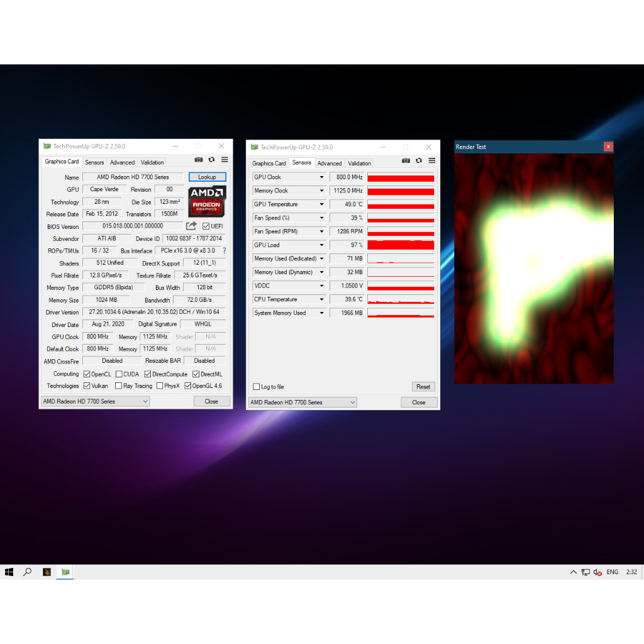
Task: Click the screenshot camera icon in Graphics Card window
Action: pyautogui.click(x=199, y=160)
